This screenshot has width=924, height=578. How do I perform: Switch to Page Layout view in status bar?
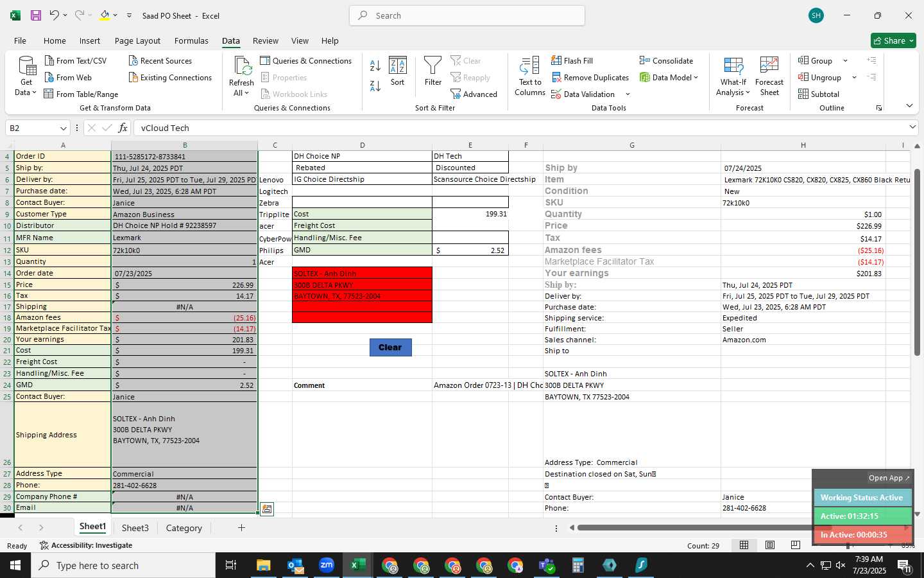click(770, 545)
